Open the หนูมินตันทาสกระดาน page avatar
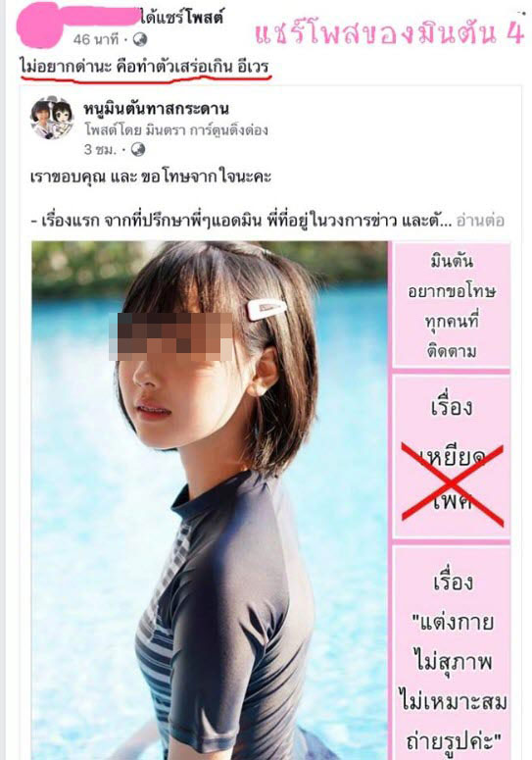 pos(52,119)
